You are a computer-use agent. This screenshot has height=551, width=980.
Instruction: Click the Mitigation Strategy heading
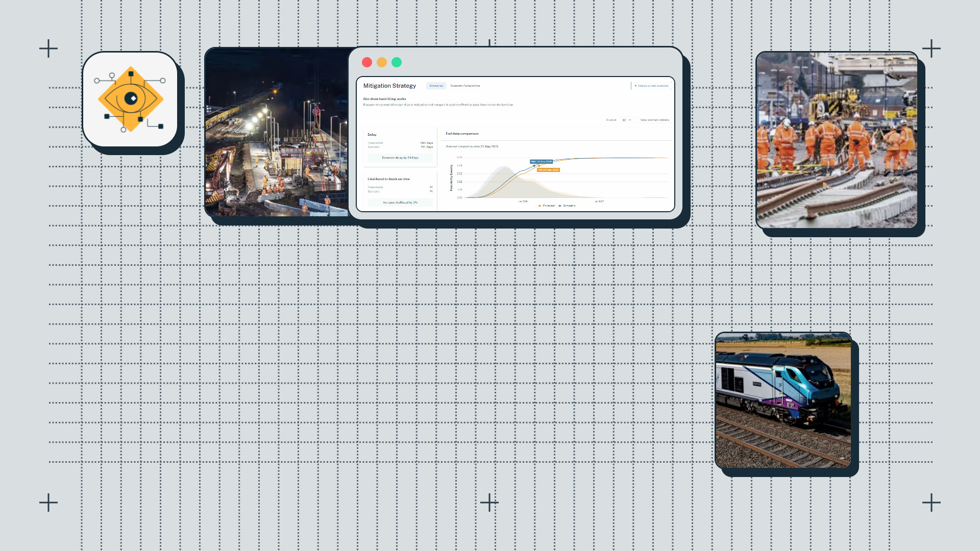(389, 86)
